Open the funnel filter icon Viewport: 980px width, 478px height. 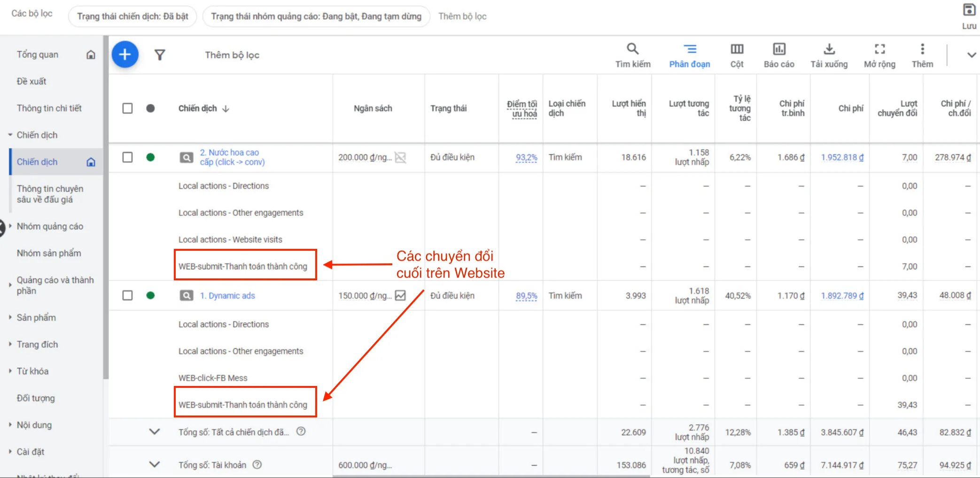click(160, 55)
